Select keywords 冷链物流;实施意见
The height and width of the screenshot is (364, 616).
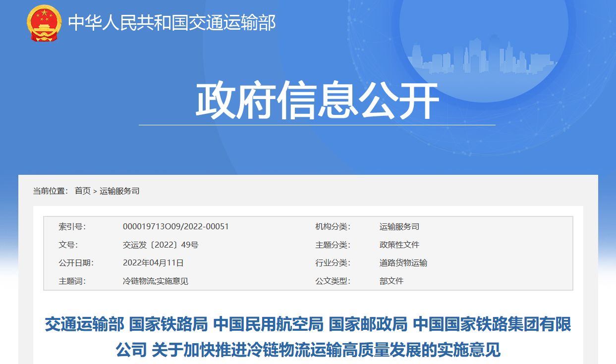(156, 281)
